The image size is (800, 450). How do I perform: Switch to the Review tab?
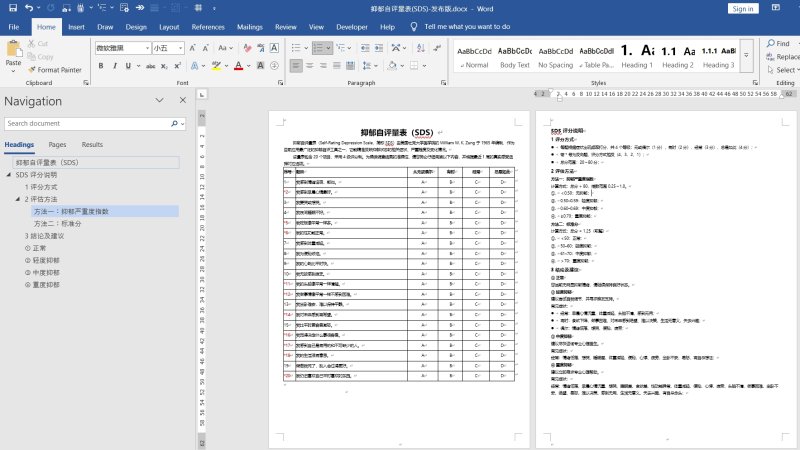tap(285, 27)
